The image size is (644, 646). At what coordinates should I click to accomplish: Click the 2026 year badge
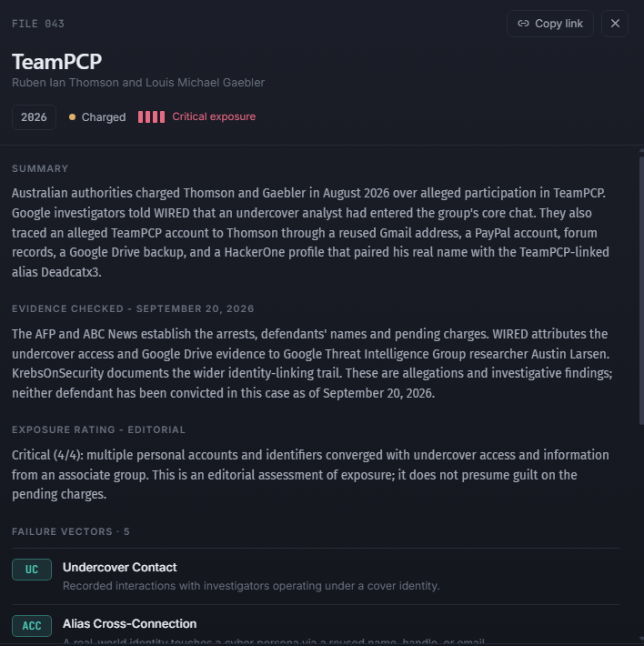[34, 117]
